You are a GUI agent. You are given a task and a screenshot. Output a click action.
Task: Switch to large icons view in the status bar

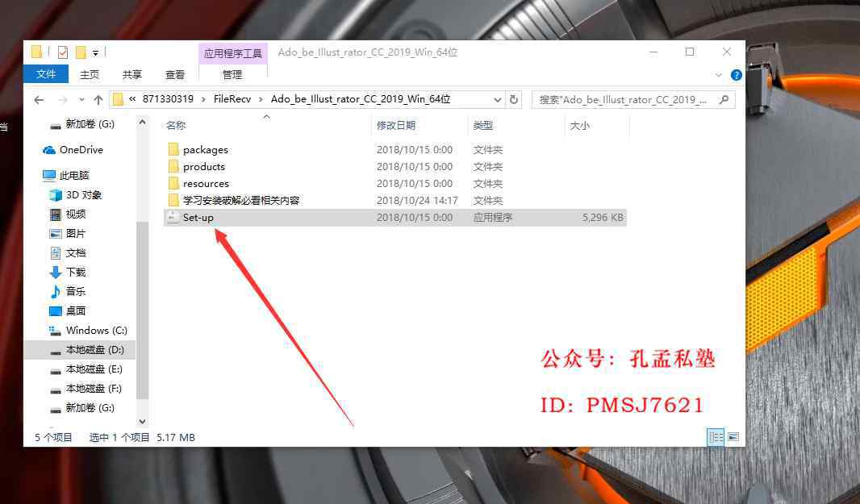point(733,437)
